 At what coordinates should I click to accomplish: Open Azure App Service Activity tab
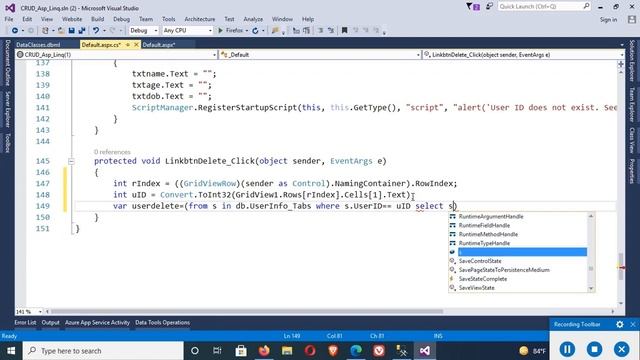(x=97, y=323)
